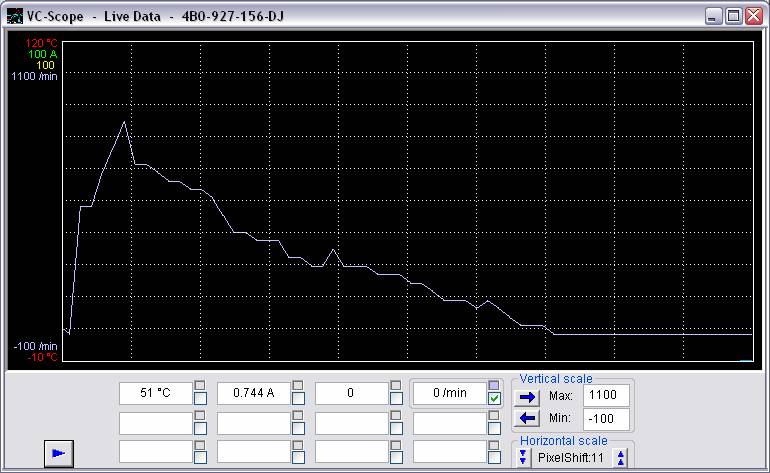This screenshot has height=473, width=770.
Task: Maximize the VC-Scope window
Action: tap(733, 17)
